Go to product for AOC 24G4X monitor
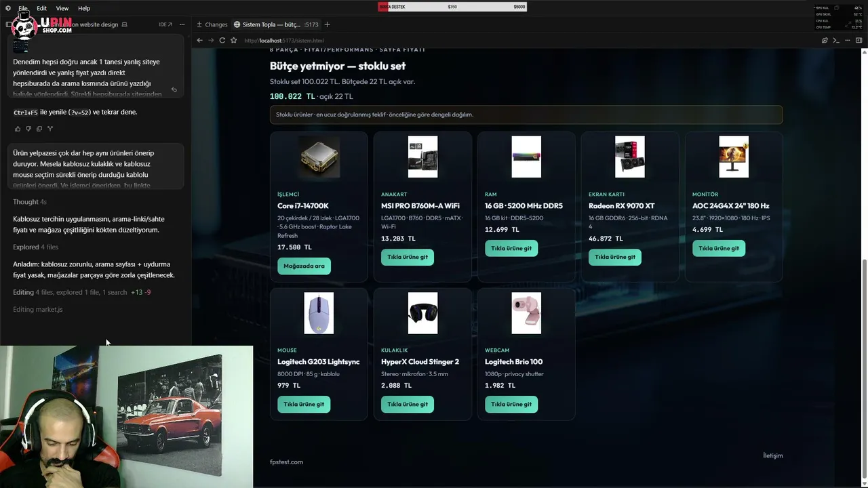 click(x=719, y=248)
